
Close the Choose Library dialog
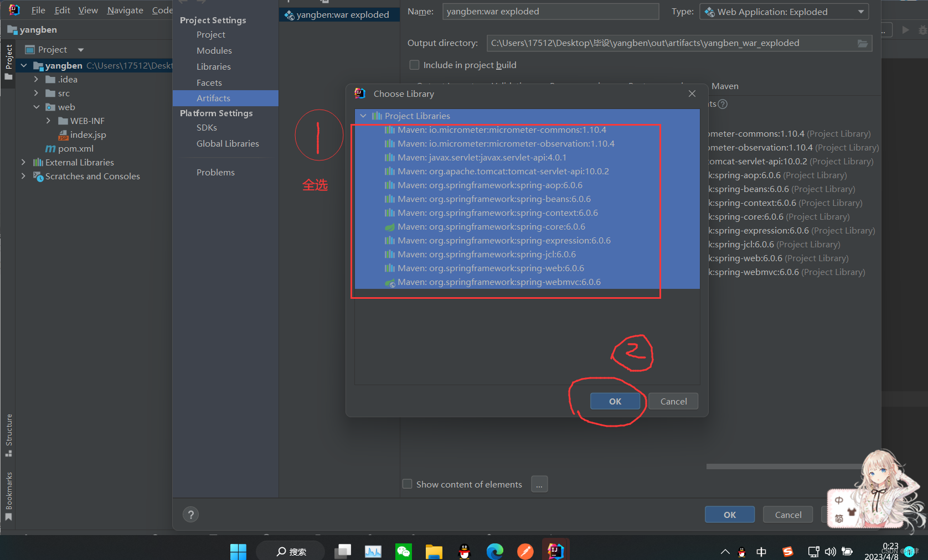pyautogui.click(x=692, y=94)
